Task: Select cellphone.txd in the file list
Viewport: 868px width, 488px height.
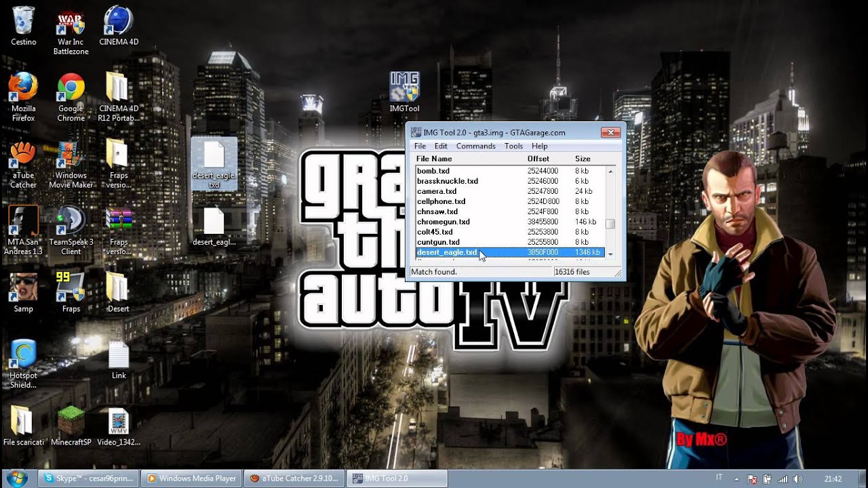Action: [509, 201]
